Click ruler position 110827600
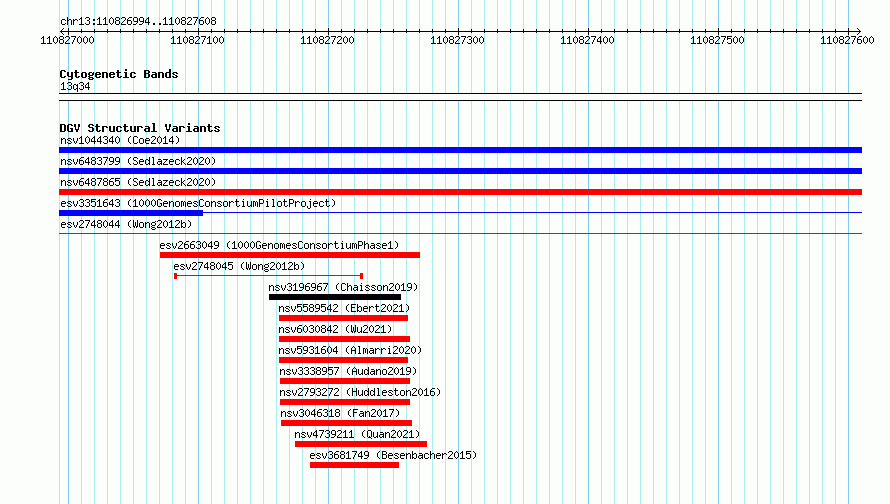 pyautogui.click(x=847, y=40)
